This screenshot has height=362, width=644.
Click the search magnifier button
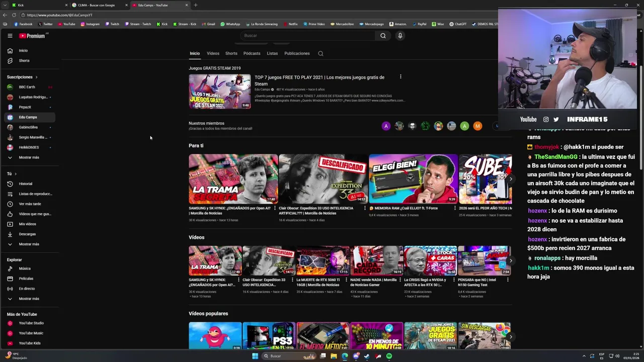pyautogui.click(x=383, y=36)
